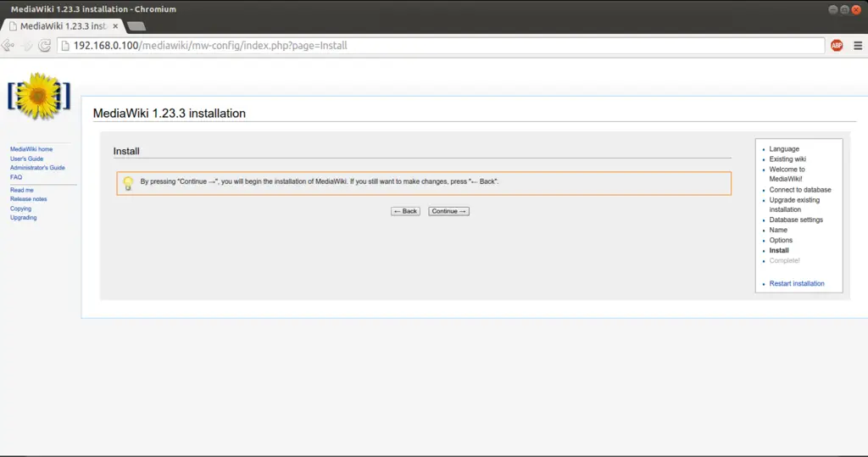Click Restart installation link
Viewport: 868px width, 457px height.
pyautogui.click(x=797, y=284)
